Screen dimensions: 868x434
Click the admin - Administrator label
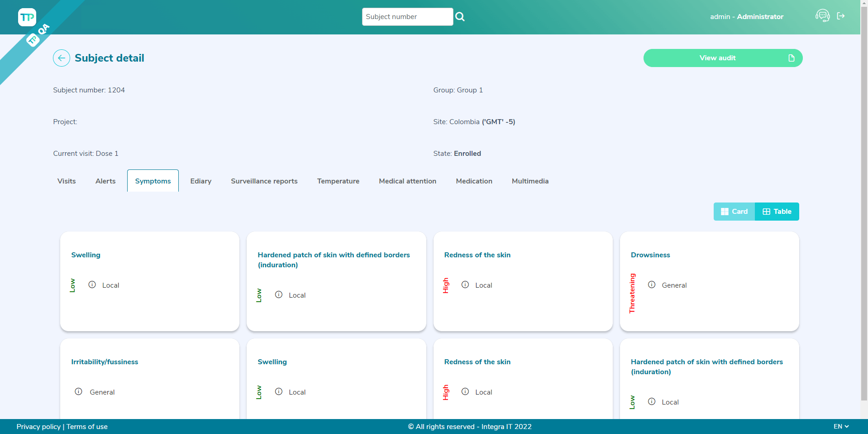747,16
